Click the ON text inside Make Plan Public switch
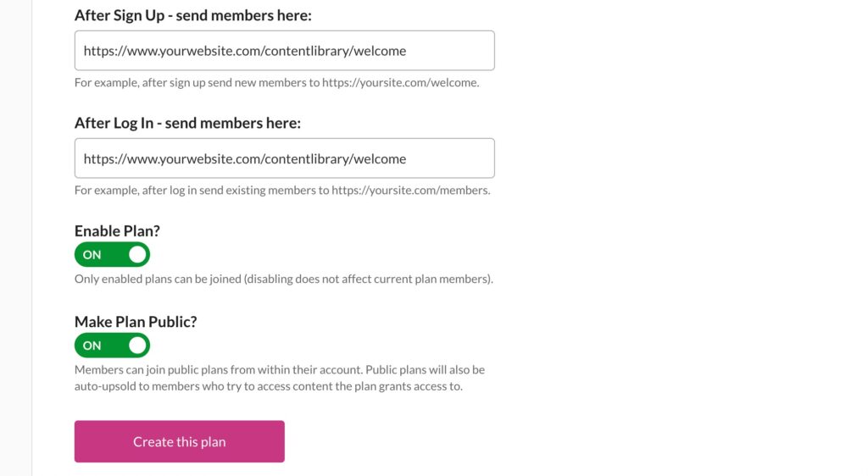 point(92,346)
